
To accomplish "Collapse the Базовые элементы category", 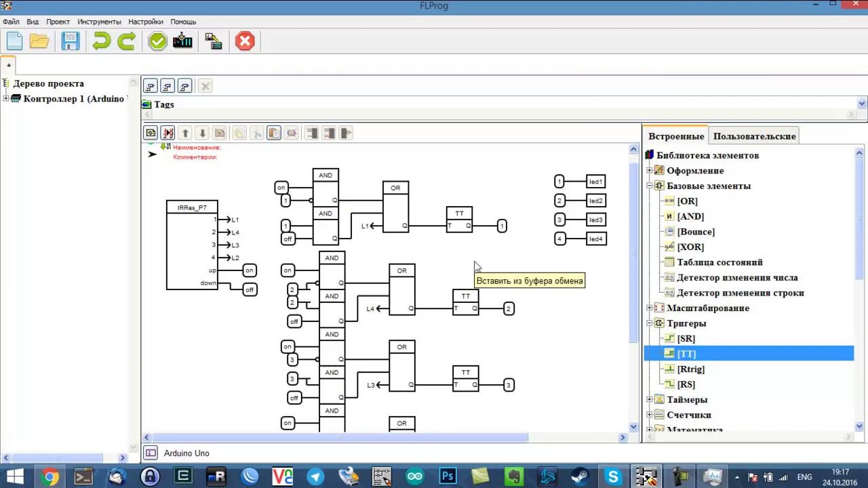I will click(x=650, y=186).
